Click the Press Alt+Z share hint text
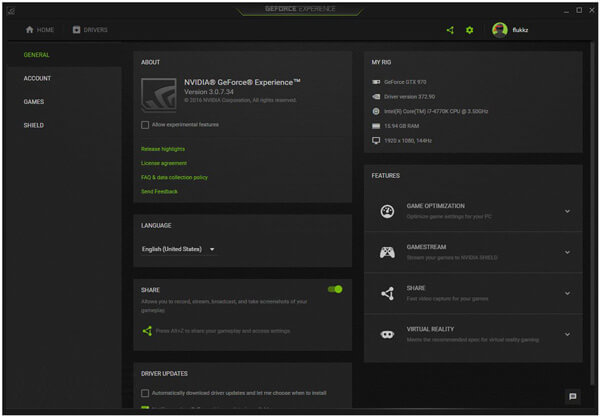Viewport: 600px width, 417px height. [223, 331]
